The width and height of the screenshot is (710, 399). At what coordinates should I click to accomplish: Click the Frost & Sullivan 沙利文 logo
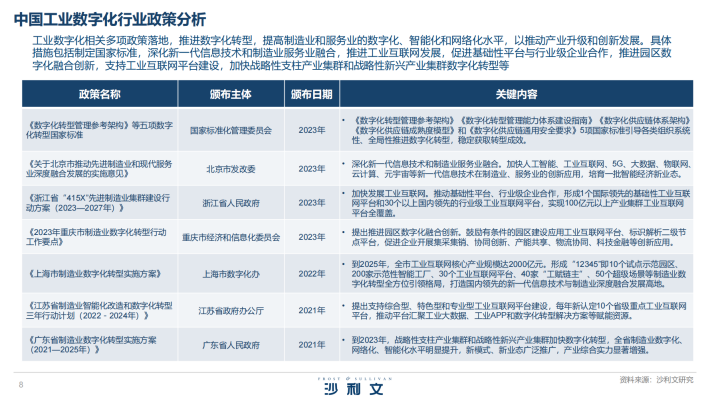(355, 386)
